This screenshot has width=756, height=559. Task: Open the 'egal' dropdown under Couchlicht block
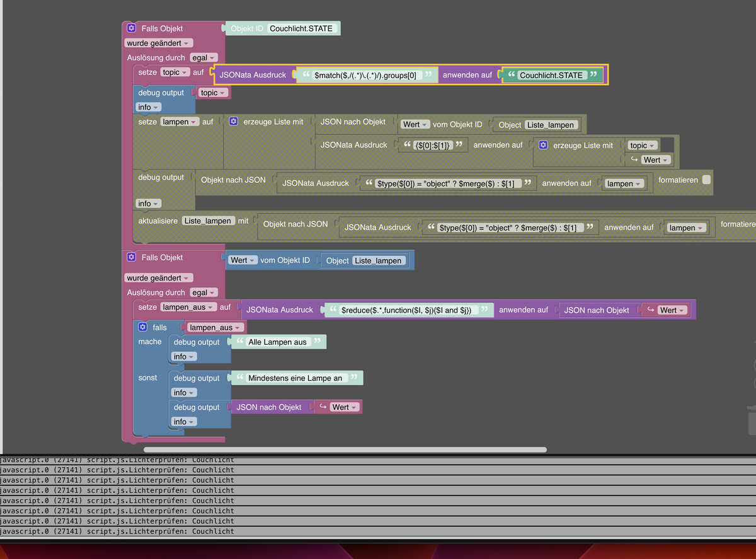point(203,57)
